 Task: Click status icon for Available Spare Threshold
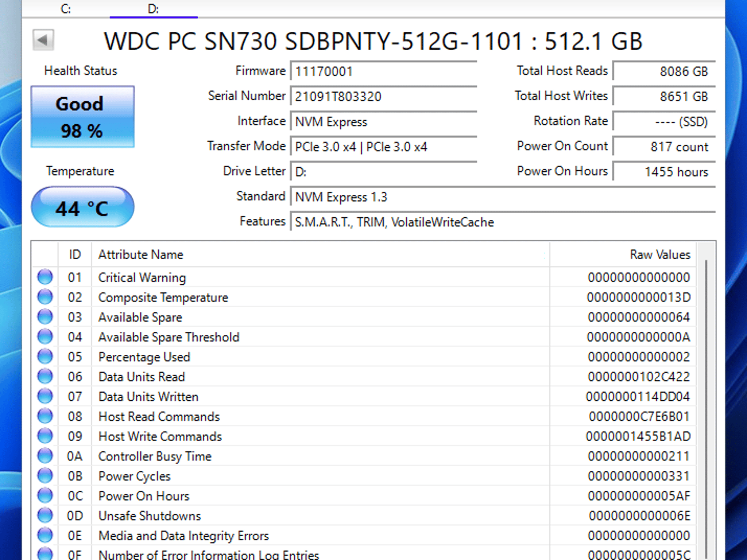click(45, 337)
